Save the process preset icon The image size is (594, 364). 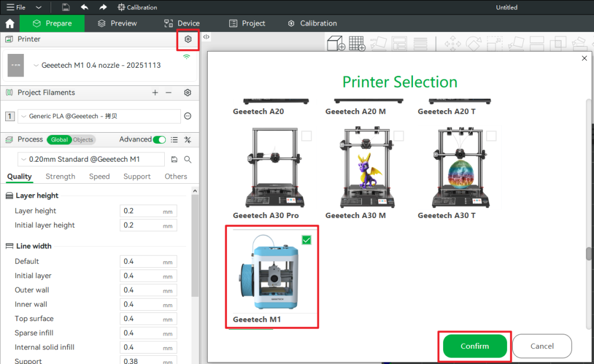(175, 159)
